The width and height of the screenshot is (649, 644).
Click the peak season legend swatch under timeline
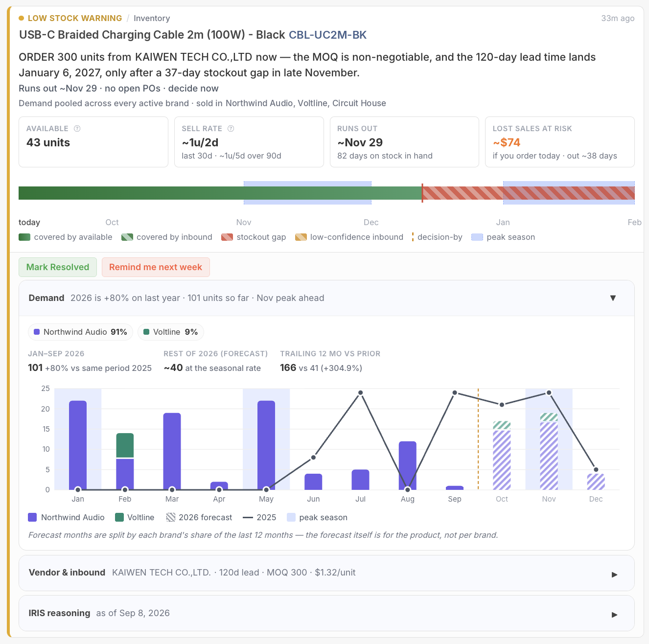click(x=477, y=237)
